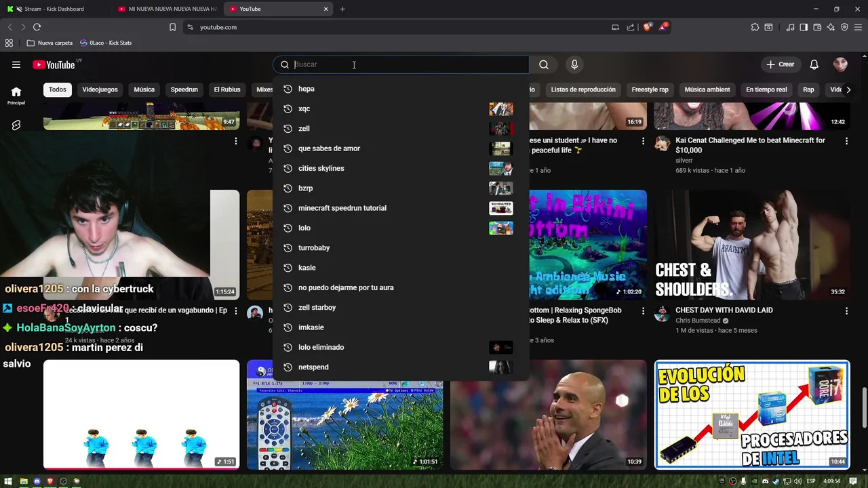Open Discord from the taskbar

(37, 481)
